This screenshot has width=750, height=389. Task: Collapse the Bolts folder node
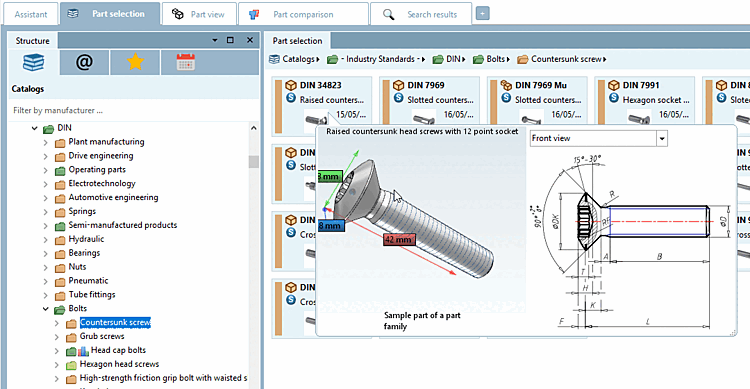[45, 309]
